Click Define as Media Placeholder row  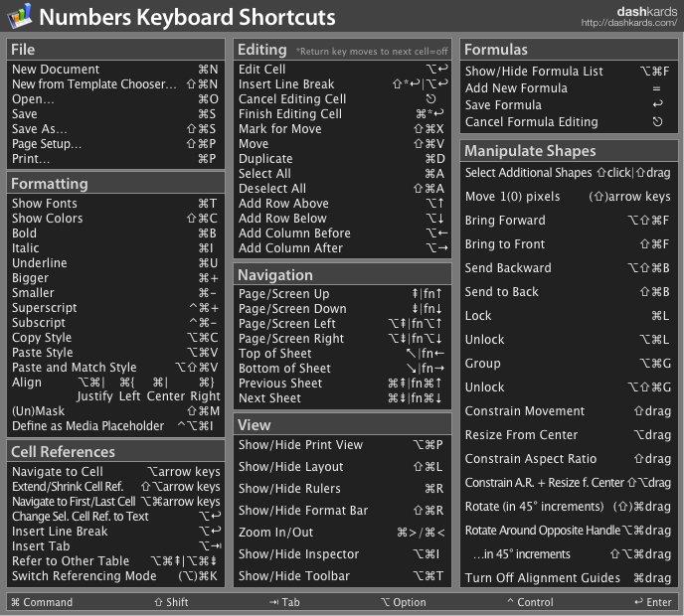tap(115, 426)
